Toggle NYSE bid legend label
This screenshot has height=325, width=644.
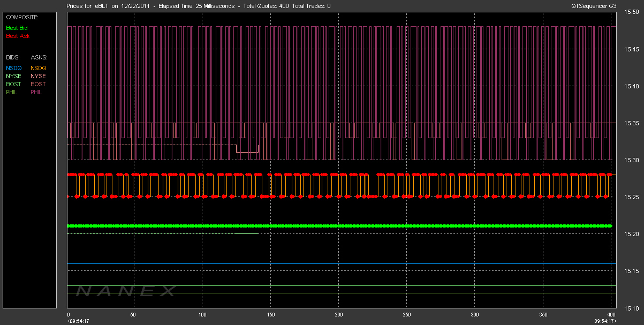tap(13, 76)
